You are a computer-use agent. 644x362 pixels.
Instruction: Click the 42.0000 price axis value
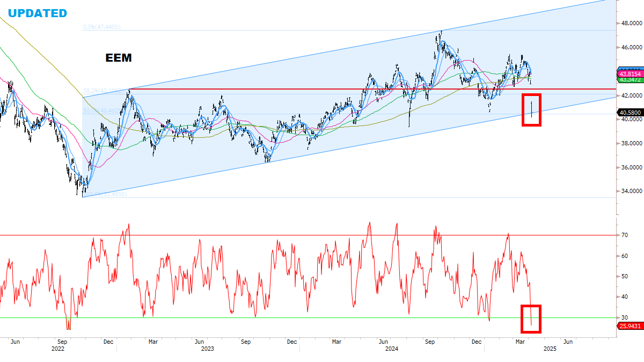[x=631, y=95]
